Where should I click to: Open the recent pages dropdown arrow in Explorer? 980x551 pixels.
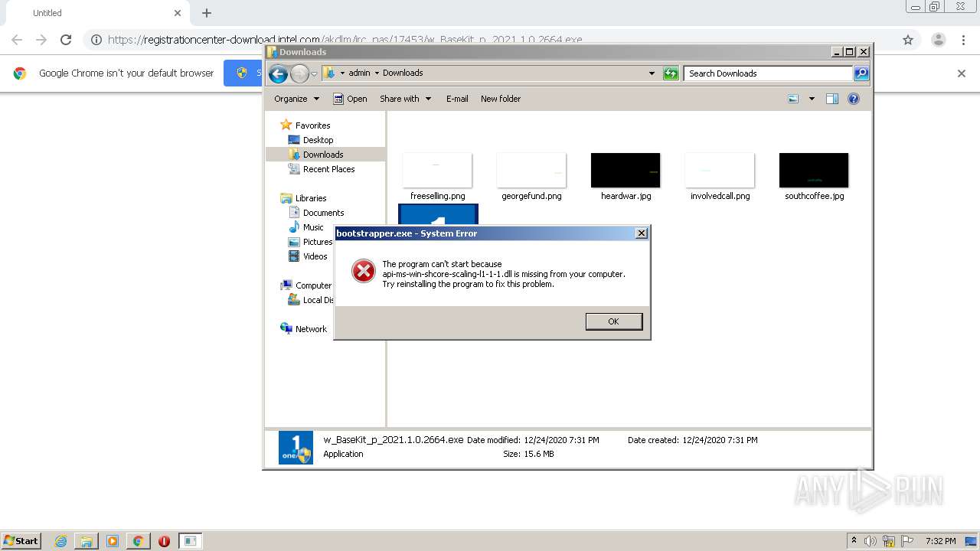pyautogui.click(x=314, y=73)
